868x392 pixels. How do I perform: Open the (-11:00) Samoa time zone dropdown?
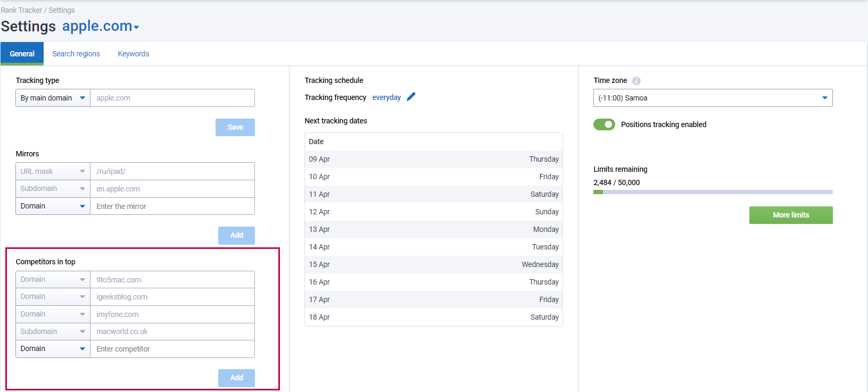click(713, 98)
